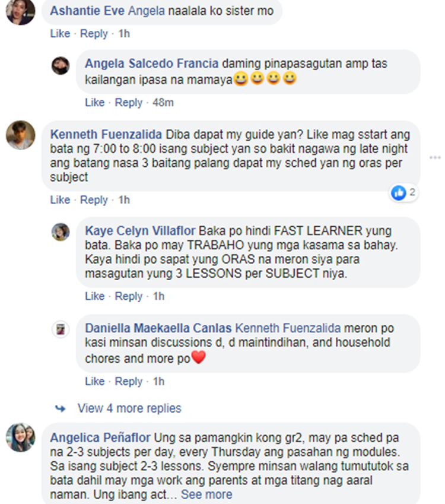Open Daniella Maekaella Canlas's avatar
The width and height of the screenshot is (445, 504).
point(61,329)
